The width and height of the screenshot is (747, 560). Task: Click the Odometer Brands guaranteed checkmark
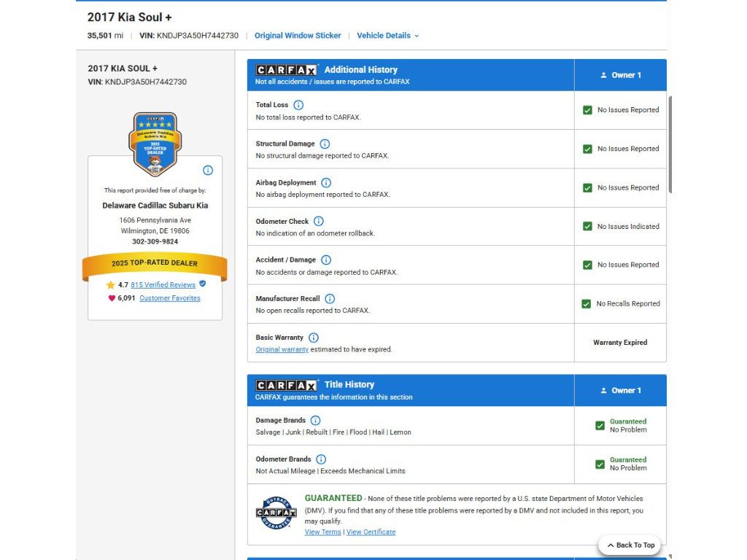point(600,464)
